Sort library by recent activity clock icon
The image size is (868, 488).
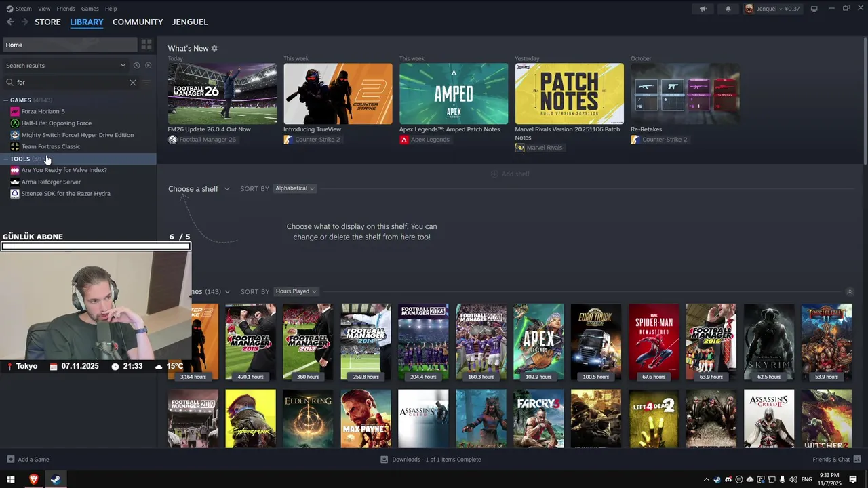[136, 66]
